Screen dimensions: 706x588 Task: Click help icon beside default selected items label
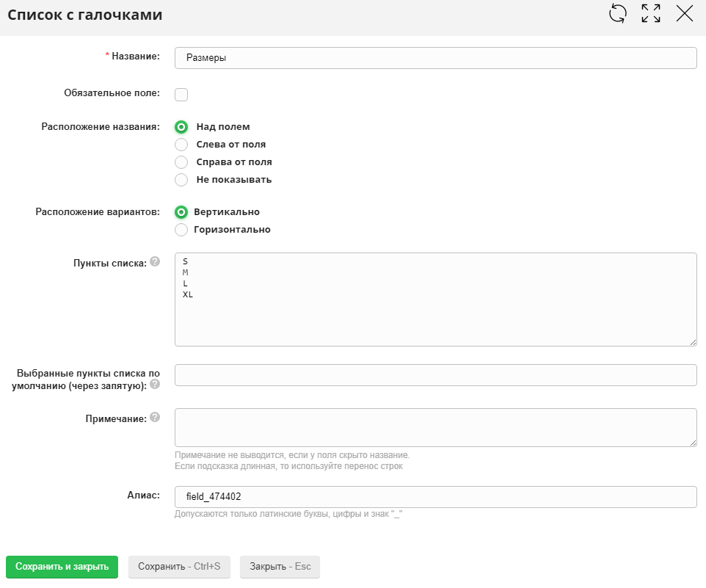pos(154,384)
